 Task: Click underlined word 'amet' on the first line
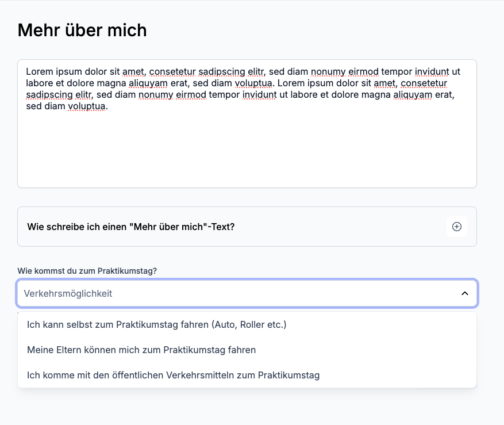[133, 72]
